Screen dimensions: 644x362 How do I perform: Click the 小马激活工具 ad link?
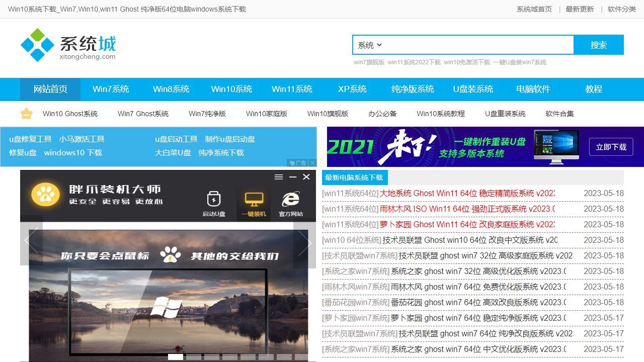coord(82,139)
